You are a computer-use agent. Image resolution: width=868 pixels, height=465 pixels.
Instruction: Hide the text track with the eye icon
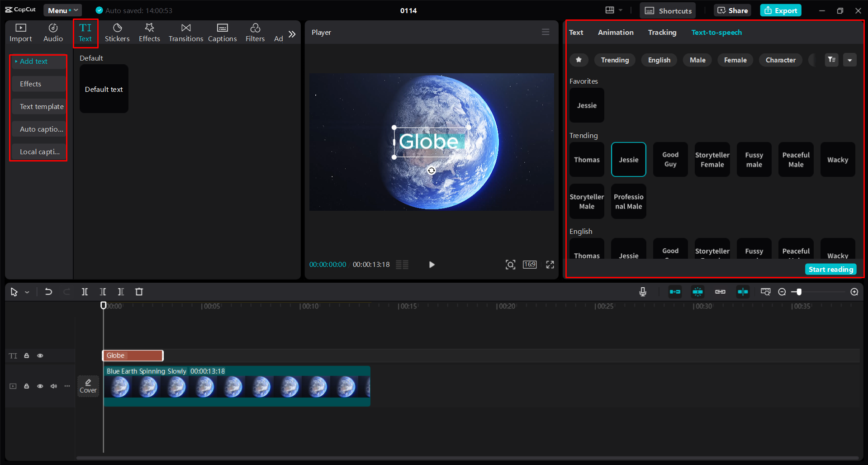click(40, 356)
